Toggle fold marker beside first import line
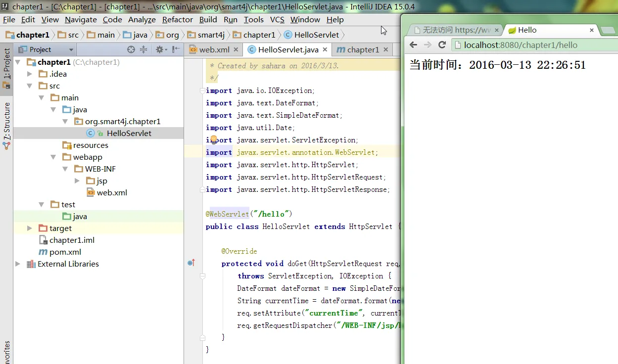The width and height of the screenshot is (618, 364). tap(202, 91)
